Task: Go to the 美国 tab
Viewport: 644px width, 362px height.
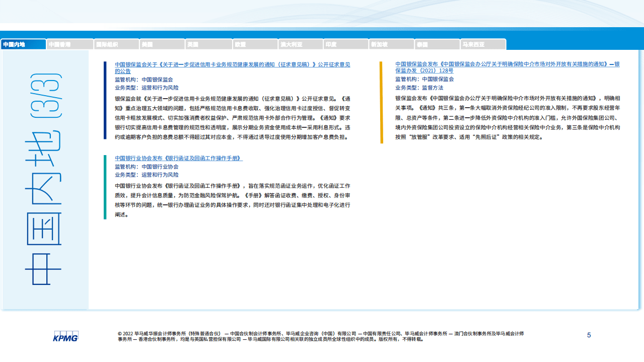Action: pyautogui.click(x=162, y=44)
